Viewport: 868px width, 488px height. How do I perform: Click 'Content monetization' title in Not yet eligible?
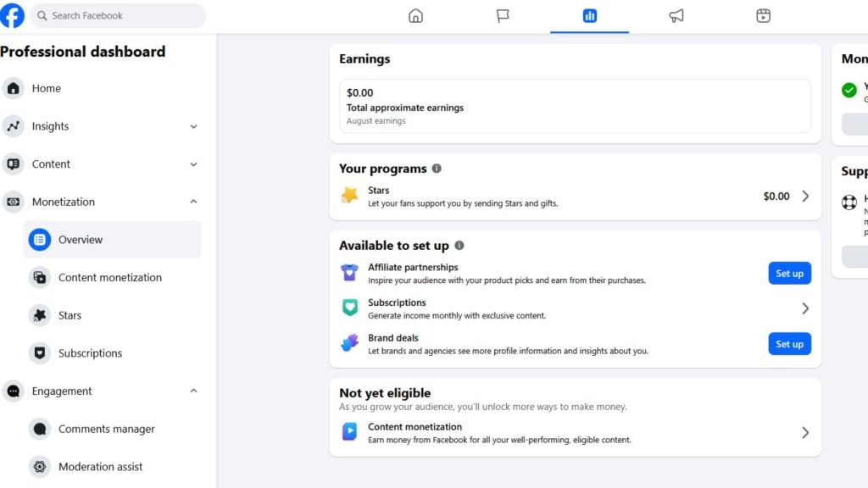click(415, 427)
